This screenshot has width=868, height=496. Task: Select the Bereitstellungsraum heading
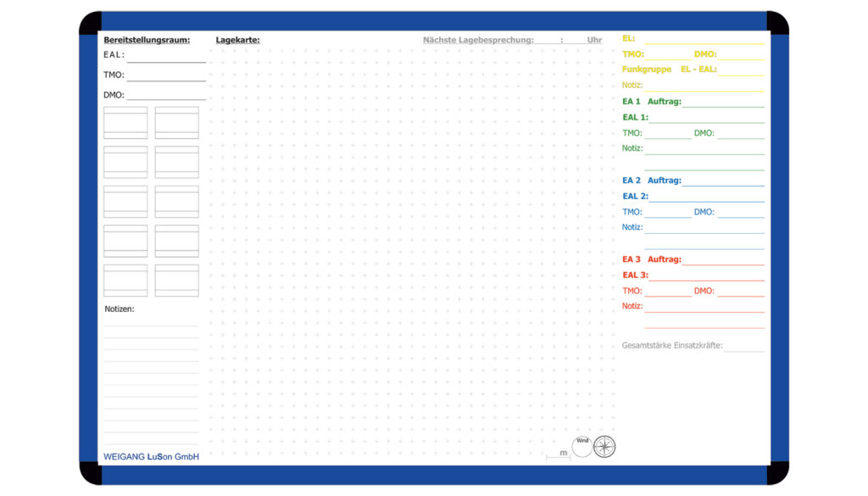147,40
